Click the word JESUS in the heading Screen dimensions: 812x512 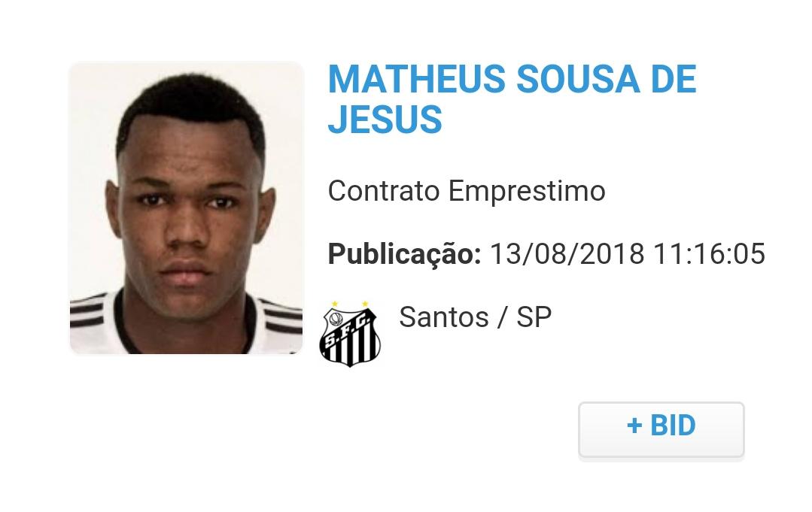(385, 120)
